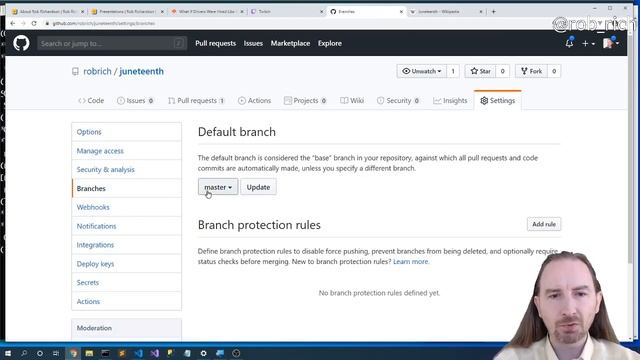Reload the page with refresh icon
Screen dimensions: 640x360
click(x=34, y=23)
